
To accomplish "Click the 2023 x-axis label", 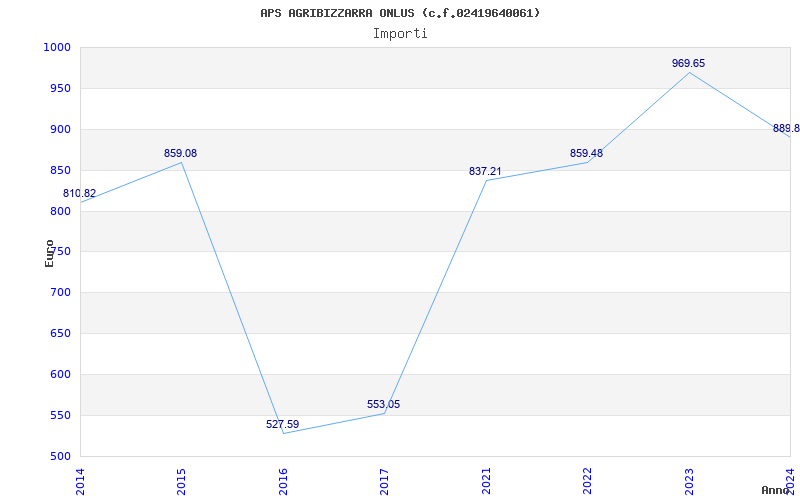I will coord(689,481).
